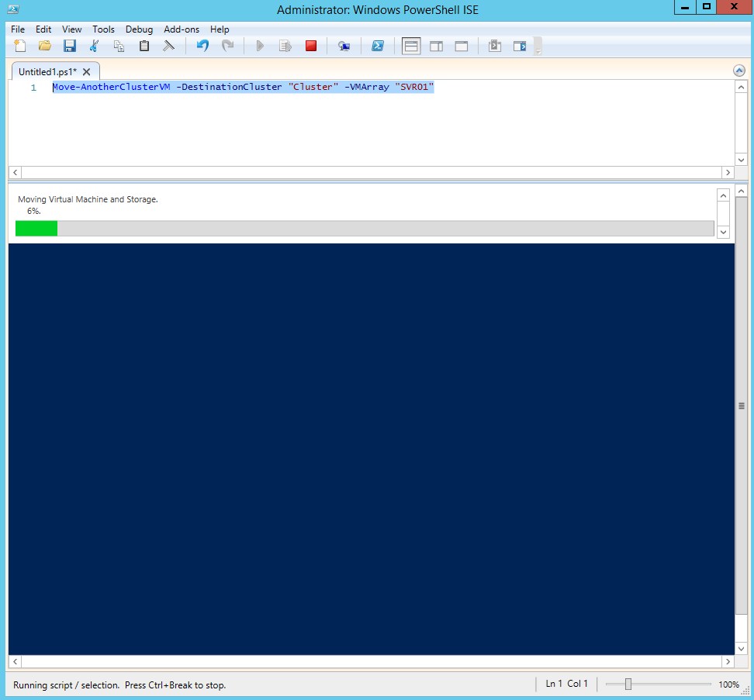Click the -VMArray parameter

click(367, 87)
